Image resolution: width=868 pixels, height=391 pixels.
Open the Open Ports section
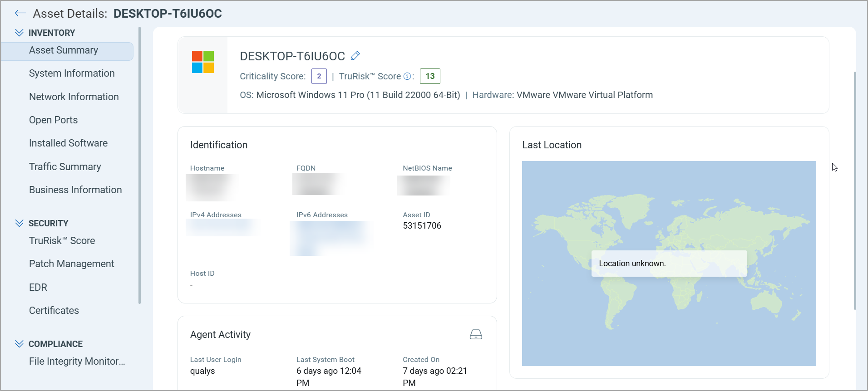[x=54, y=120]
